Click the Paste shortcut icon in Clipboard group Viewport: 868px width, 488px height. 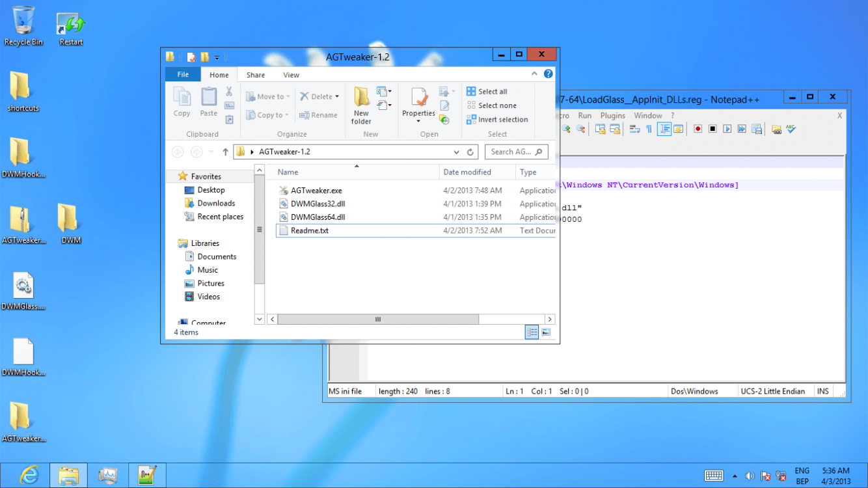[229, 120]
